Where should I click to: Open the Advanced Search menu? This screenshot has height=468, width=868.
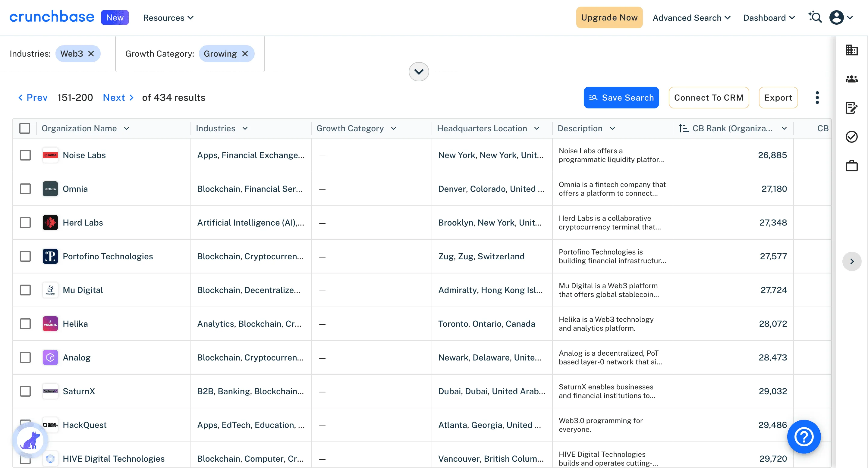click(x=691, y=17)
